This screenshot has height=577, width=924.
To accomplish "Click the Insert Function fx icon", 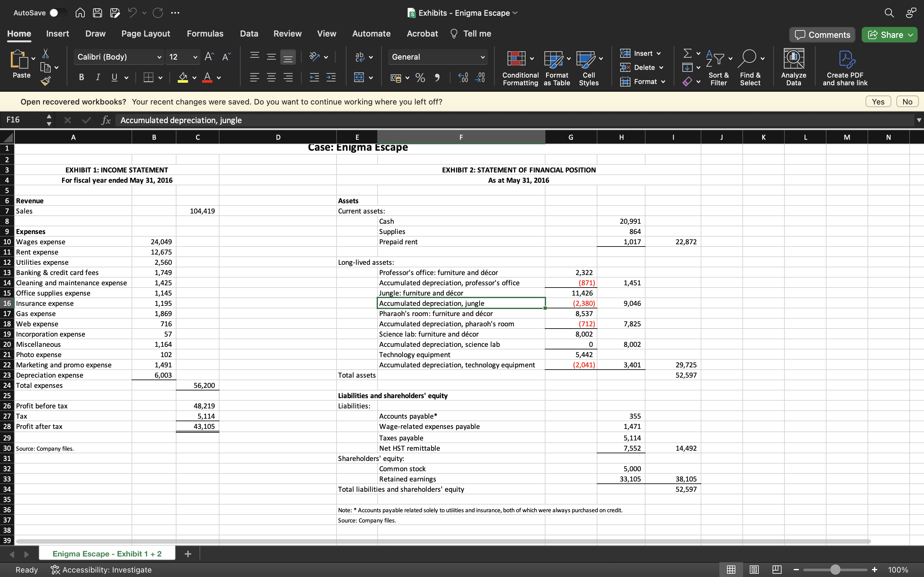I will point(106,120).
